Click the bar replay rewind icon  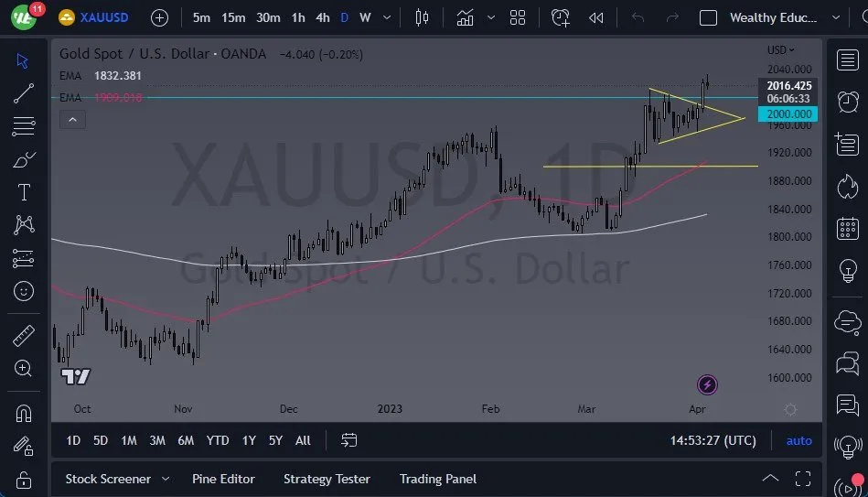click(x=595, y=17)
